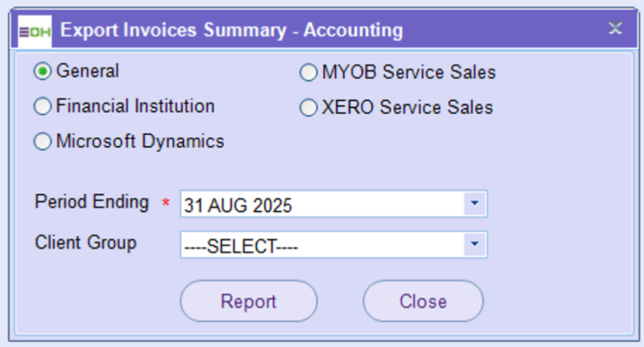Close dialog using the X icon
Screen dimensions: 644x347
(615, 28)
